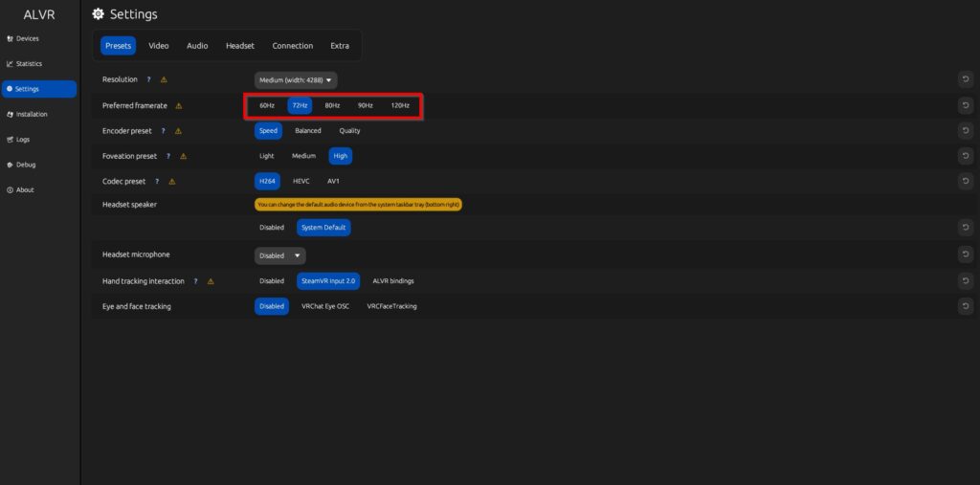Screen dimensions: 980x485
Task: Set preferred framerate to 120Hz
Action: [400, 105]
